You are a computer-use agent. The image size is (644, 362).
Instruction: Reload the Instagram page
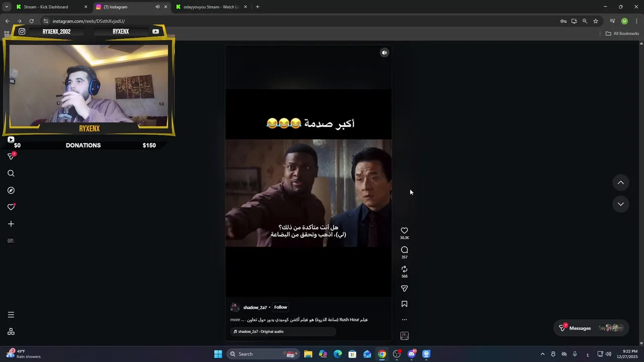pyautogui.click(x=31, y=21)
